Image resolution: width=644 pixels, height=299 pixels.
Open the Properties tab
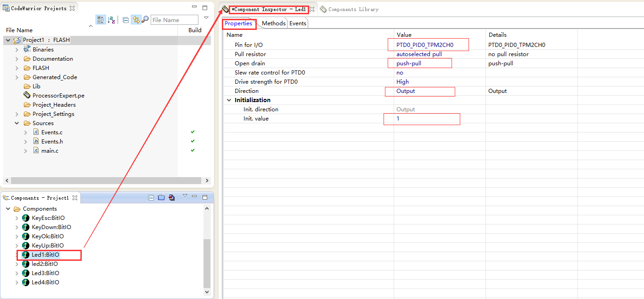[238, 23]
